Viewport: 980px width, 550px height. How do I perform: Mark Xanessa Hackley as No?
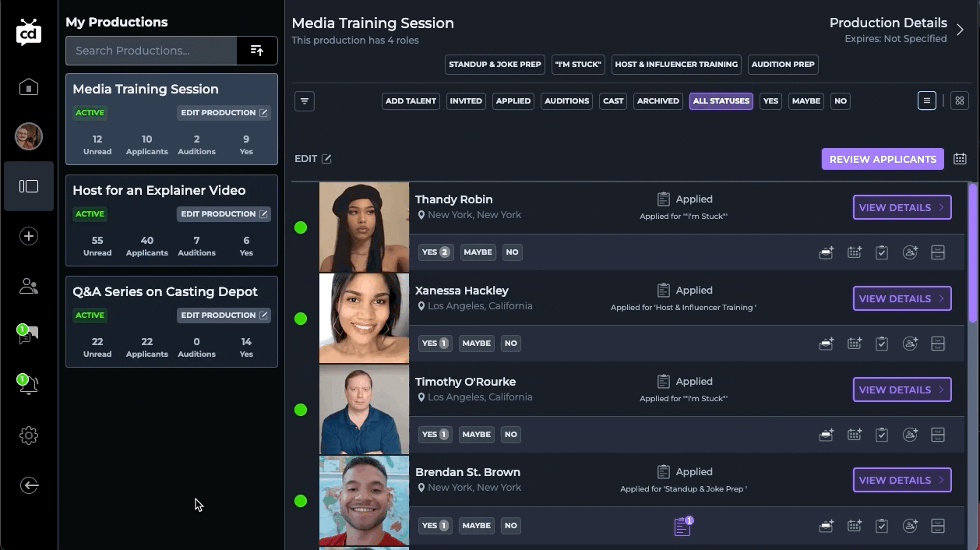tap(510, 344)
